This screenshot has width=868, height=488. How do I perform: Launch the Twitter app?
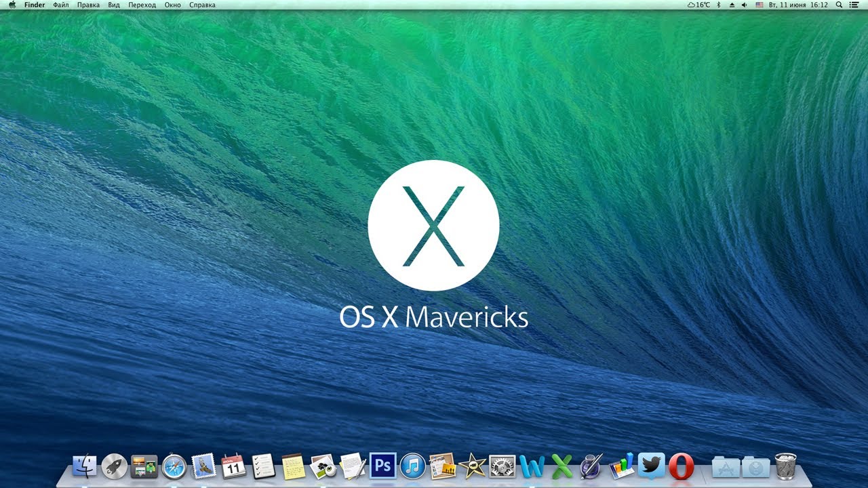pos(651,466)
